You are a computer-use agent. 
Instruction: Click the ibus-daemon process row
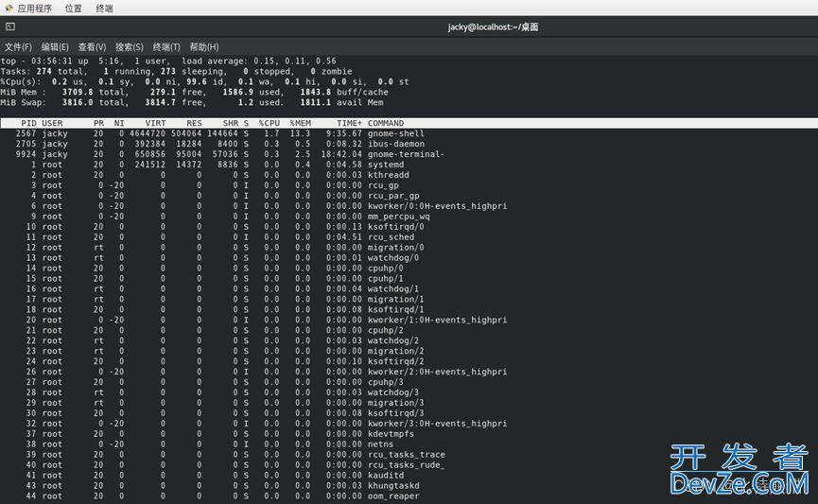(x=396, y=144)
